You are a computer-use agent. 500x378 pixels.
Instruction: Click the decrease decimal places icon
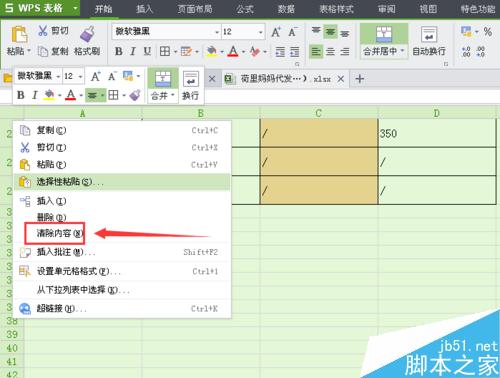tap(481, 52)
